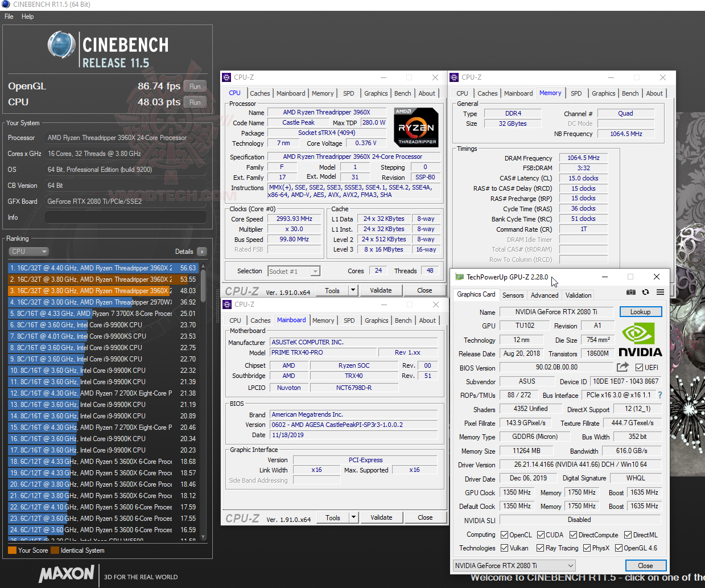The height and width of the screenshot is (588, 705).
Task: Run the CPU benchmark
Action: coord(195,102)
